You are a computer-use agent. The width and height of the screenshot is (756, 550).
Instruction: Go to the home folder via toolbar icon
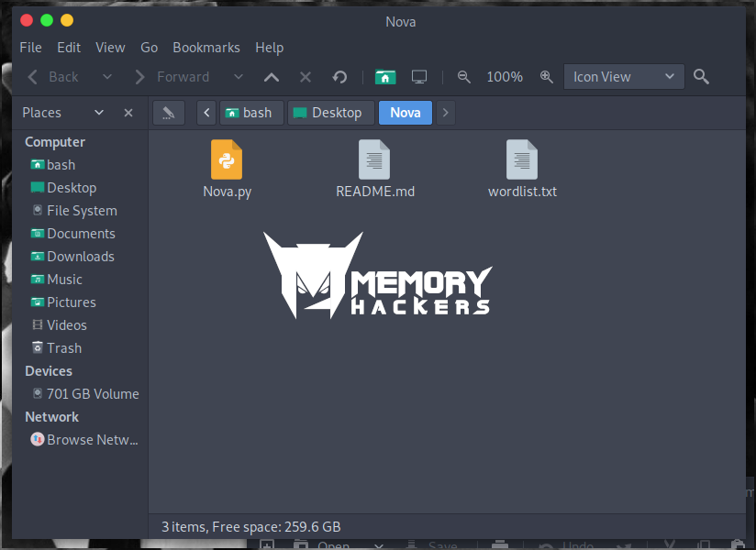[385, 77]
